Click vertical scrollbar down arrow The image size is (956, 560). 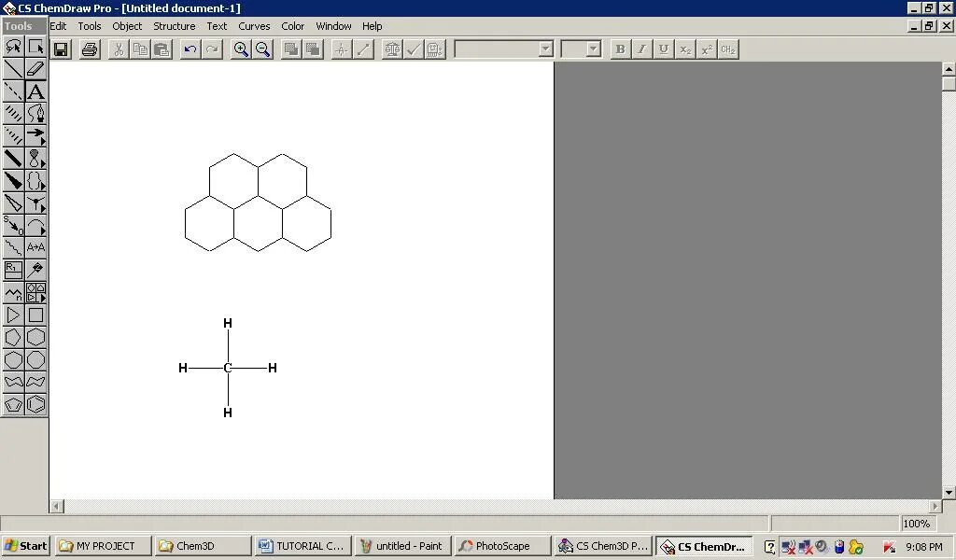pyautogui.click(x=949, y=493)
